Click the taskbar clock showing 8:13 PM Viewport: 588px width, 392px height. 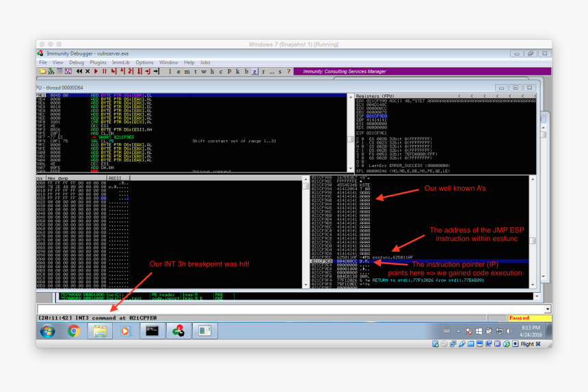pyautogui.click(x=531, y=331)
